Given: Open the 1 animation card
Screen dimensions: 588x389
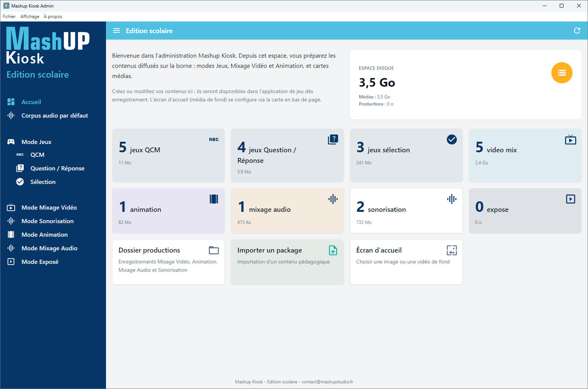Looking at the screenshot, I should pos(168,211).
